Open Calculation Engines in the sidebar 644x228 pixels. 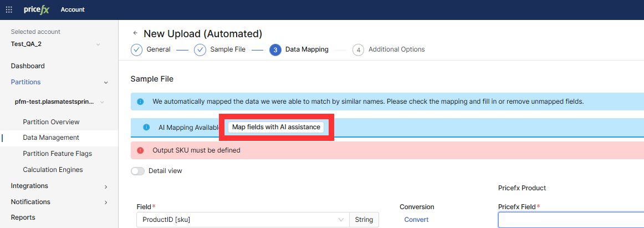(x=53, y=170)
